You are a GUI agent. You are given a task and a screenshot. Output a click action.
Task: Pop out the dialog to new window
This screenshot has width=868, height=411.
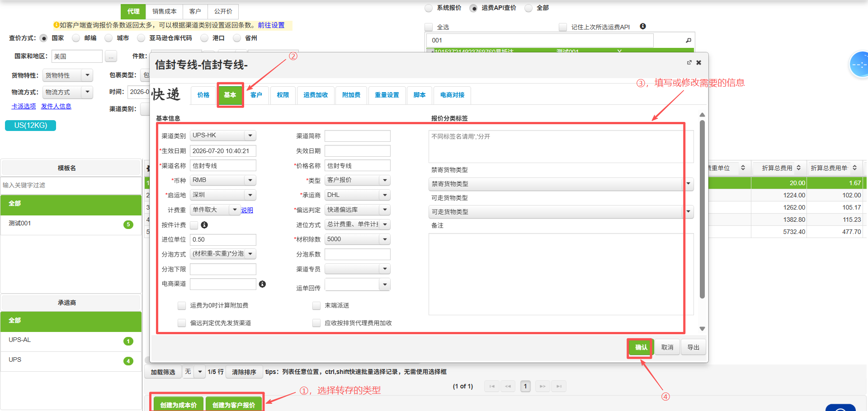click(x=689, y=62)
